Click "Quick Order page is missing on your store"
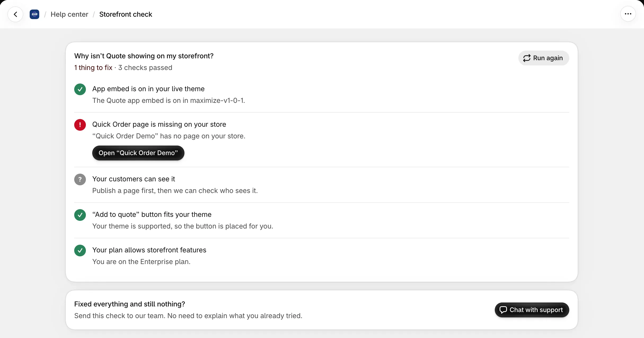 click(x=159, y=124)
